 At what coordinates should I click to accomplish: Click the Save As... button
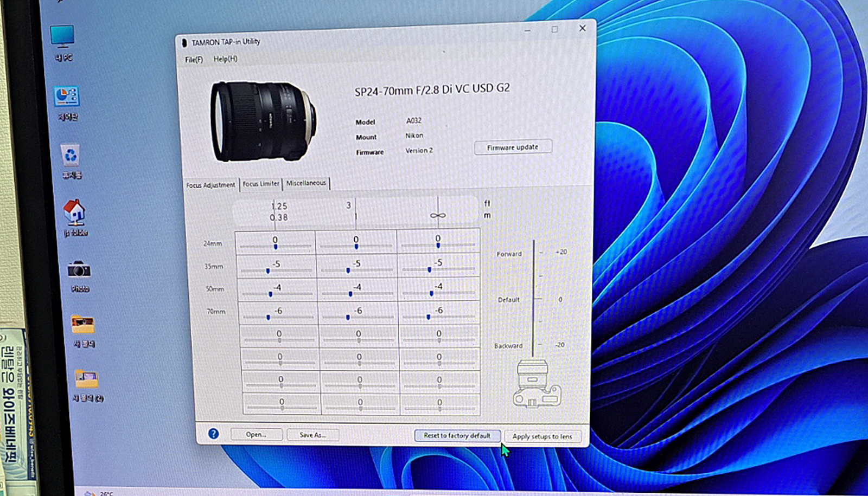pos(312,435)
